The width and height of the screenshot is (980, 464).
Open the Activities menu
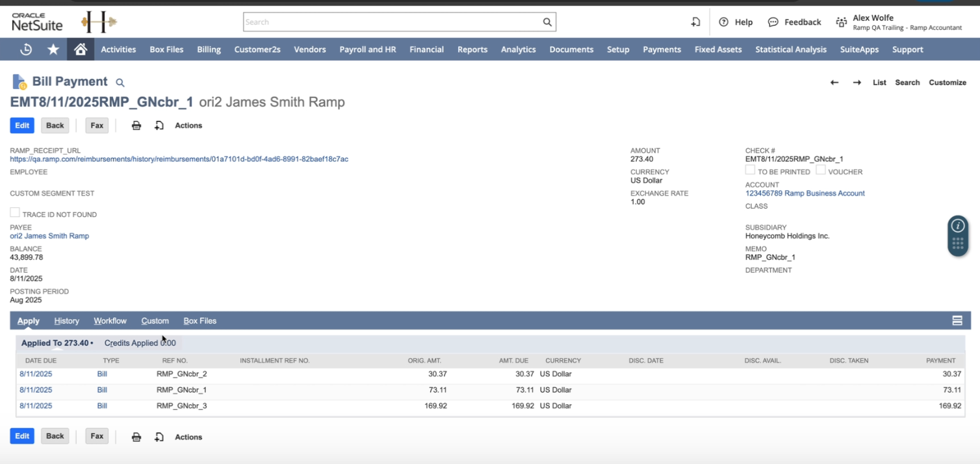(118, 49)
